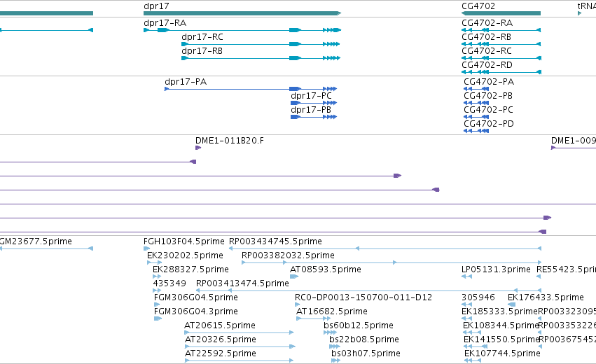Select the RC0-DP0013-150700-011-D12 label

point(363,297)
